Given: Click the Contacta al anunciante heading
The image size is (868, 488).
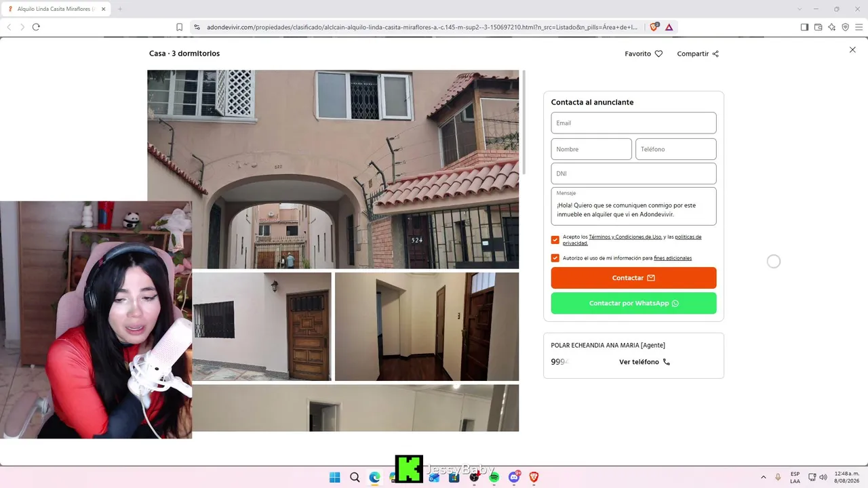Looking at the screenshot, I should (592, 102).
